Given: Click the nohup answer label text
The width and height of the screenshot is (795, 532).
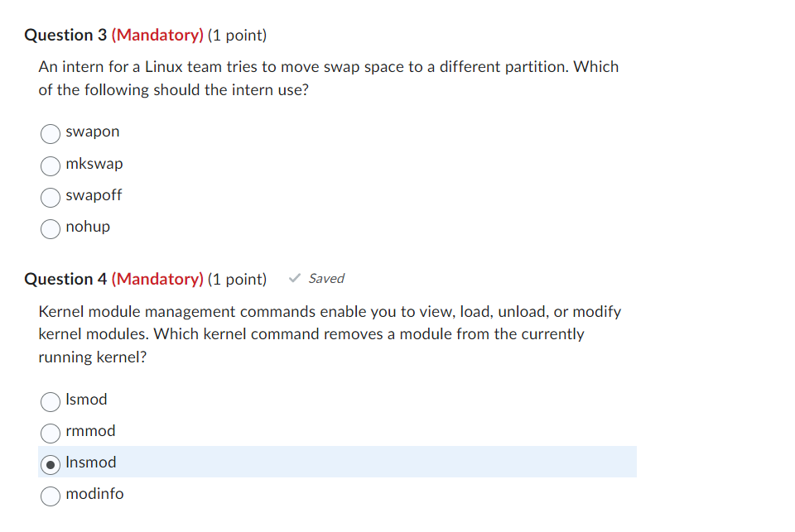Looking at the screenshot, I should 88,227.
